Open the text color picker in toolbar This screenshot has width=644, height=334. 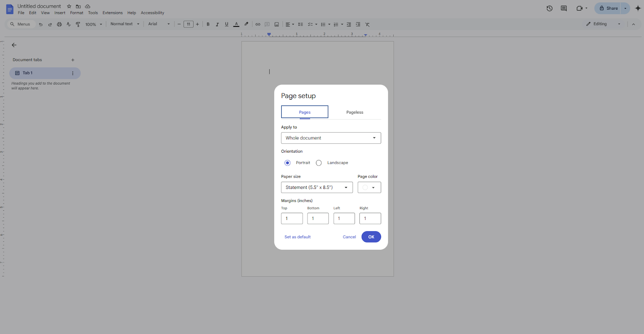(x=236, y=24)
